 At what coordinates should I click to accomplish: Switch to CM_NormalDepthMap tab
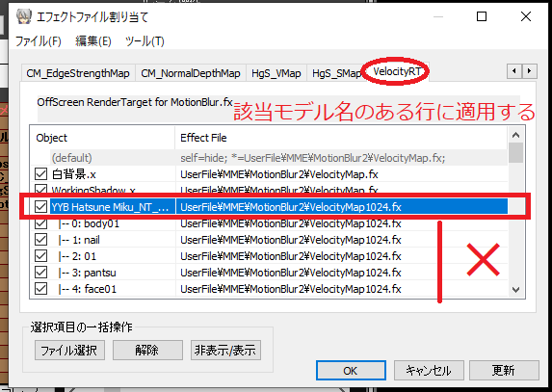point(191,73)
